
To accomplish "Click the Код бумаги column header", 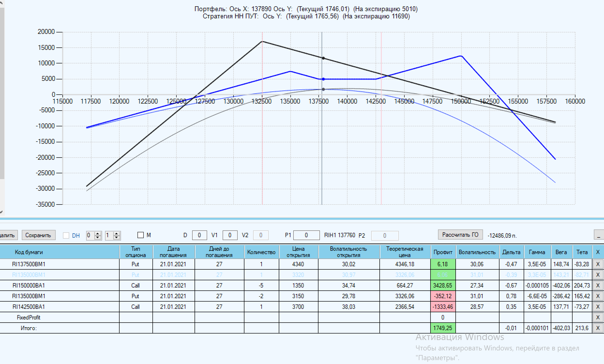I will click(29, 252).
